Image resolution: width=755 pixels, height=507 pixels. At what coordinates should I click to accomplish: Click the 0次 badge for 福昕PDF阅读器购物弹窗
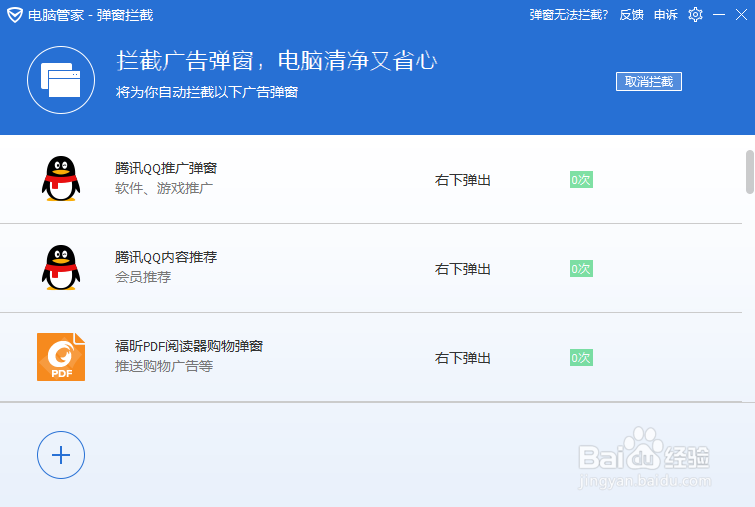point(581,358)
